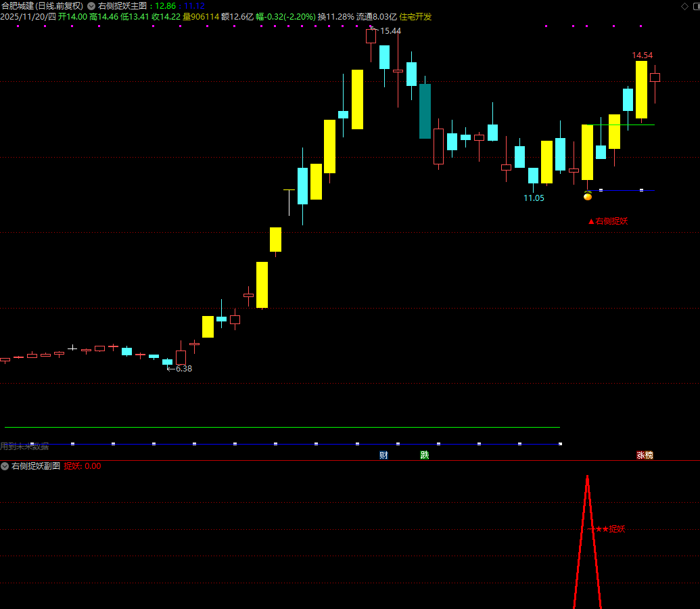Image resolution: width=700 pixels, height=609 pixels.
Task: Click the 涨榜 marker icon
Action: [645, 455]
